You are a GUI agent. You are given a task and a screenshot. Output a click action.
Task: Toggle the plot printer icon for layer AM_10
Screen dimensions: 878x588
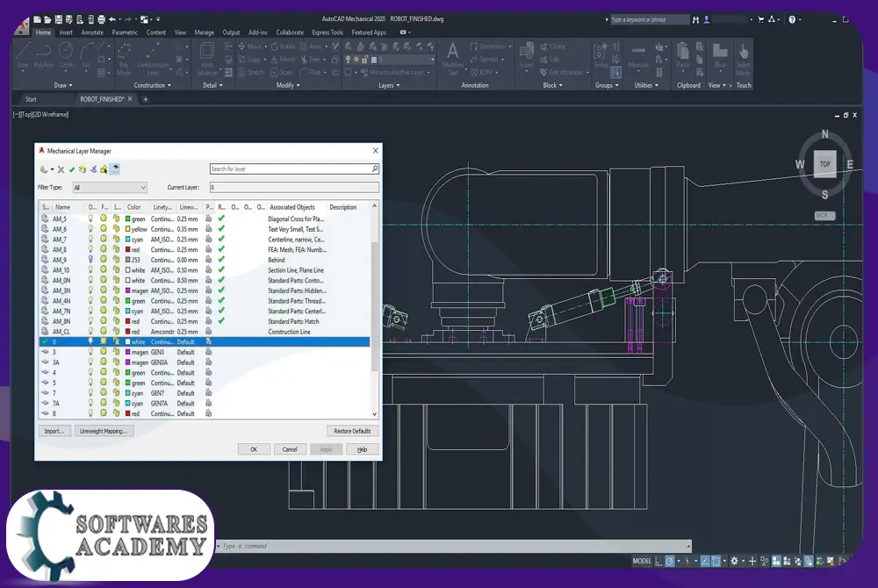click(208, 269)
